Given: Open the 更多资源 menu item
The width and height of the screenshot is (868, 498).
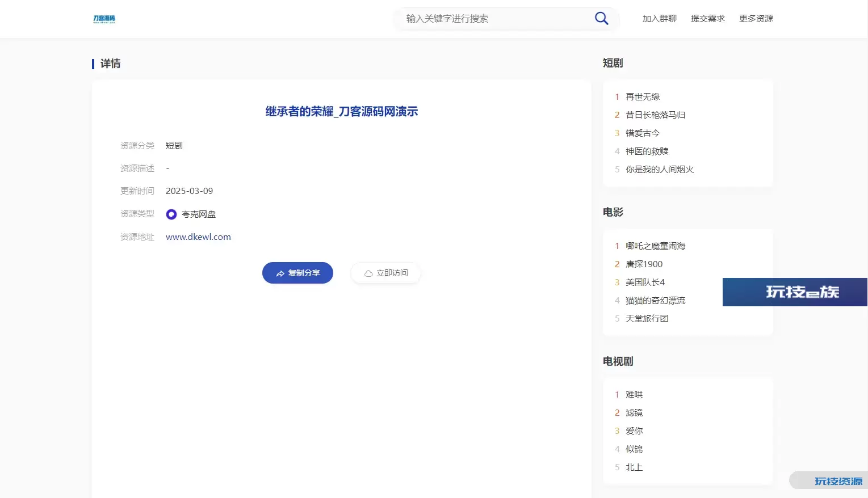Looking at the screenshot, I should click(x=756, y=19).
